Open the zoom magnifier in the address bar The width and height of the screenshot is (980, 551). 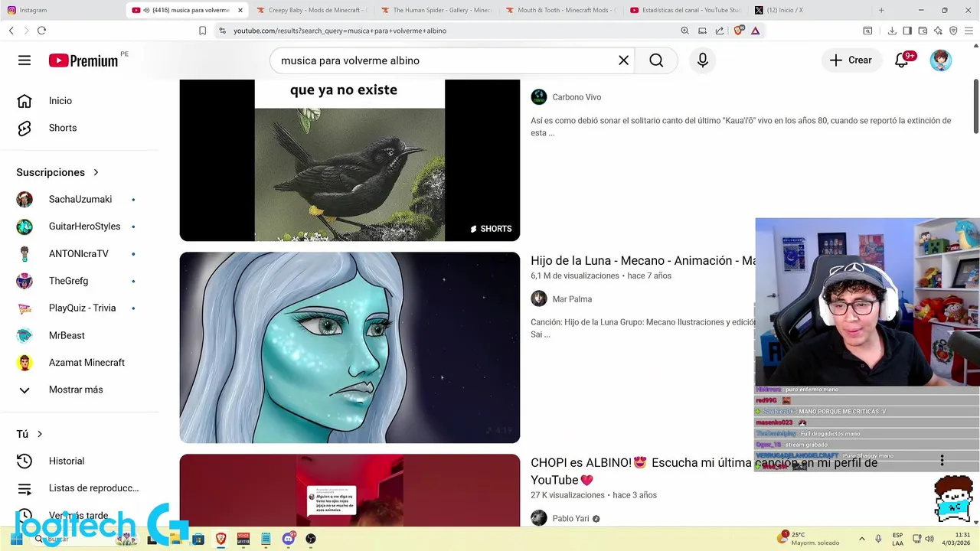click(x=684, y=31)
